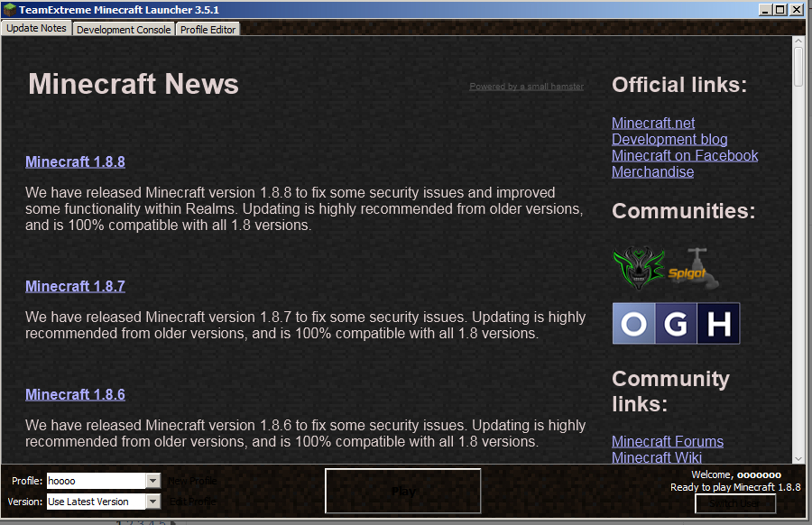
Task: Click the 'Official links:' heading
Action: click(x=679, y=85)
